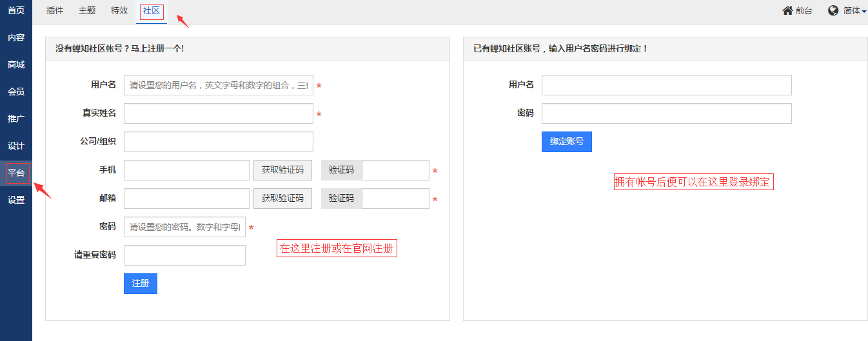Open the 特效 tab

coord(119,10)
